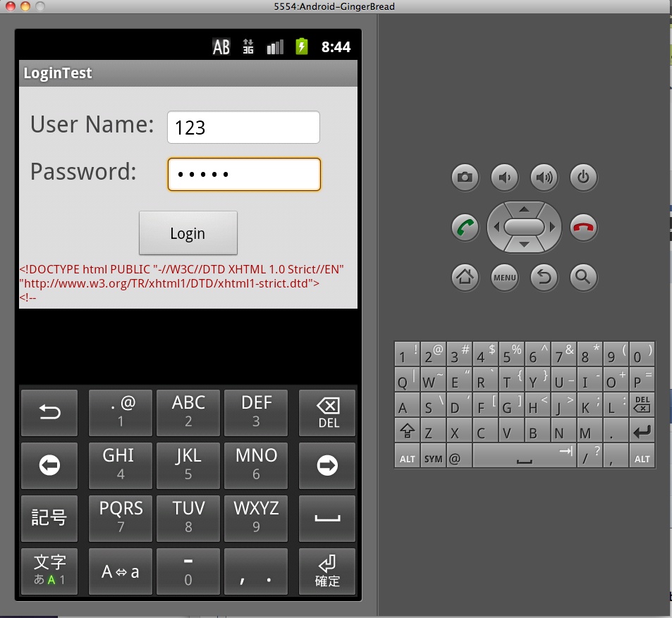672x618 pixels.
Task: Open the symbols panel with the 記号 key
Action: (49, 518)
